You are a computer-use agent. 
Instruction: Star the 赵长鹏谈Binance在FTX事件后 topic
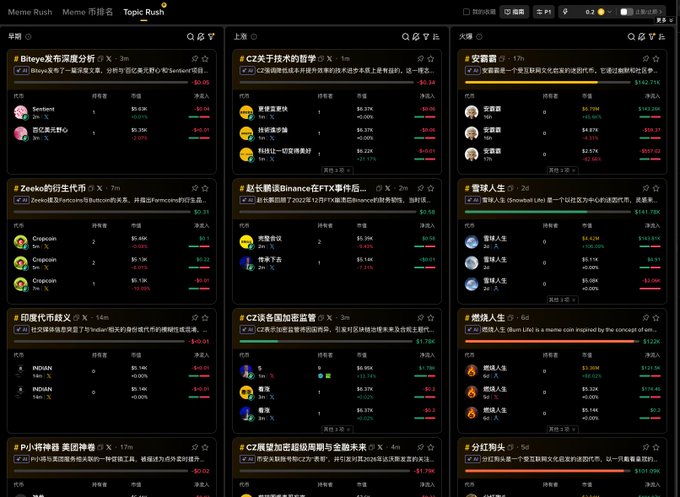coord(431,188)
